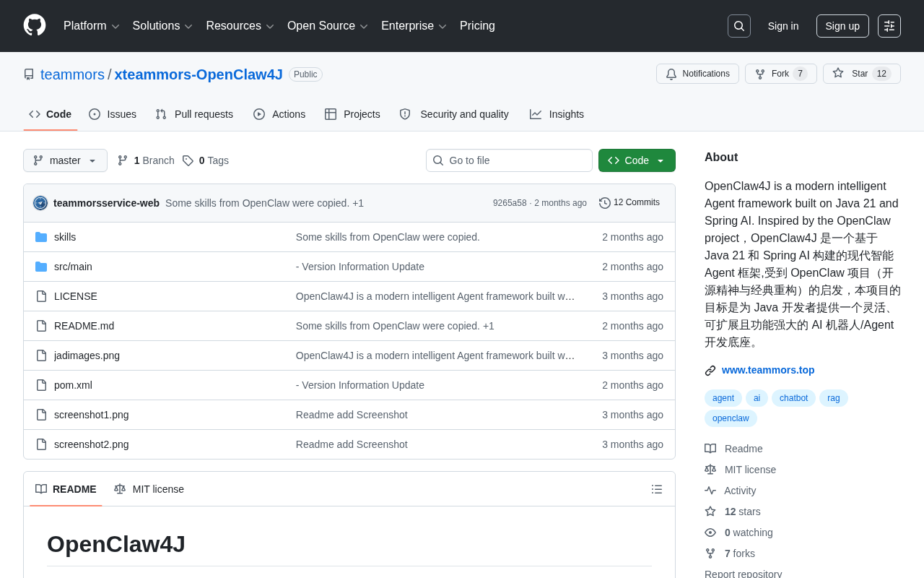The width and height of the screenshot is (924, 578).
Task: Open the skills folder
Action: point(65,237)
